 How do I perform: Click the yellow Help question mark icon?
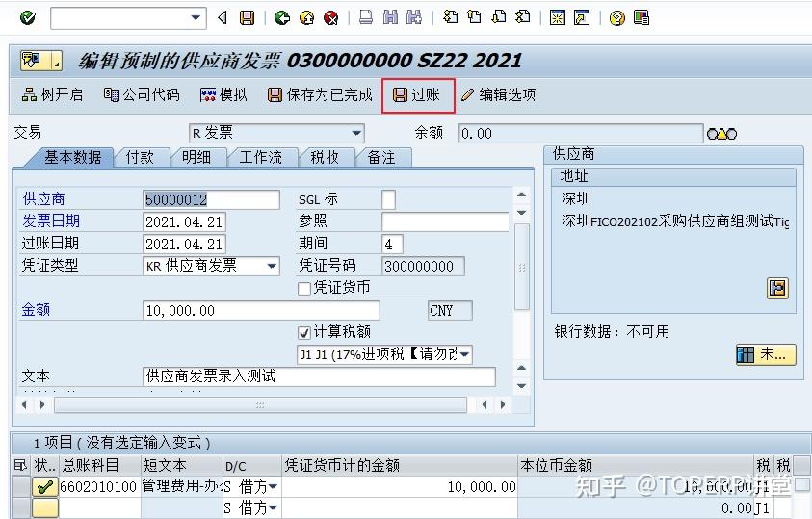pyautogui.click(x=616, y=18)
